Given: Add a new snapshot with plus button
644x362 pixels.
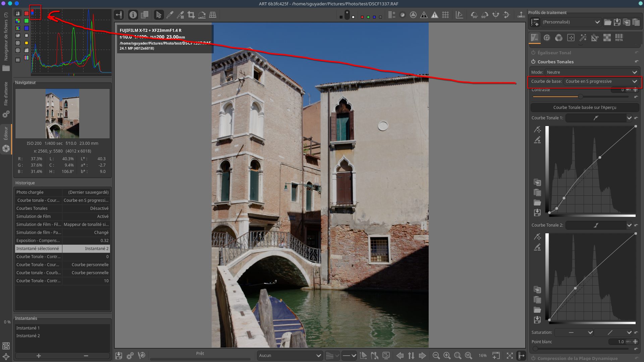Looking at the screenshot, I should [x=39, y=356].
